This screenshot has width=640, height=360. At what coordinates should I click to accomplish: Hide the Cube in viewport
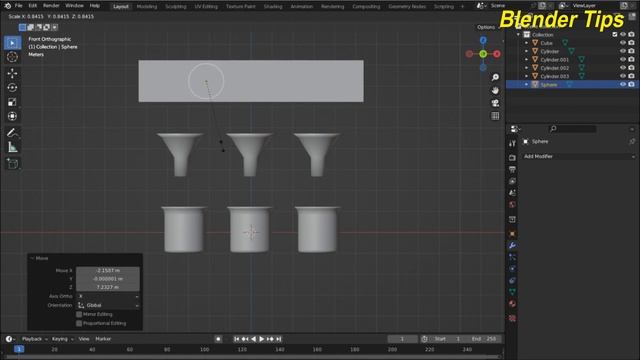pos(623,43)
